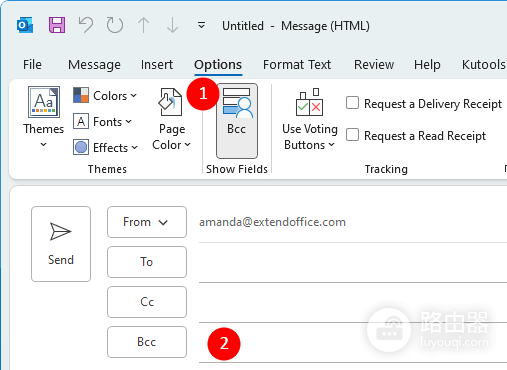This screenshot has width=507, height=370.
Task: Click the Outlook app icon in title bar
Action: pos(25,25)
